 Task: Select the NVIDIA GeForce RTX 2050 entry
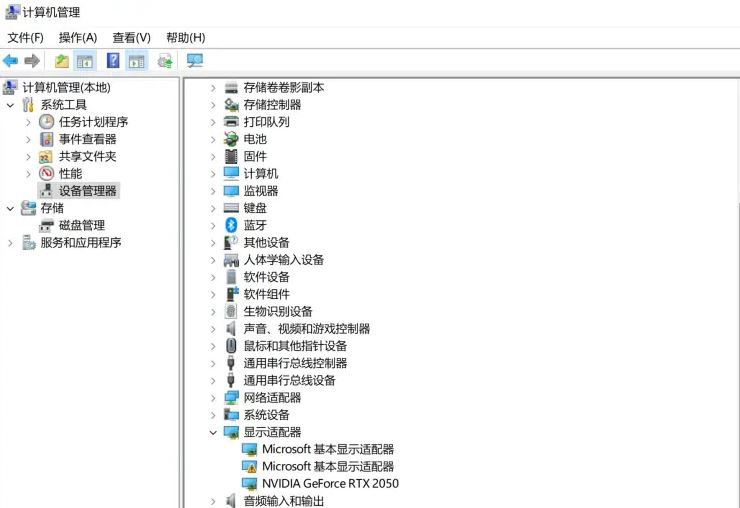click(330, 483)
